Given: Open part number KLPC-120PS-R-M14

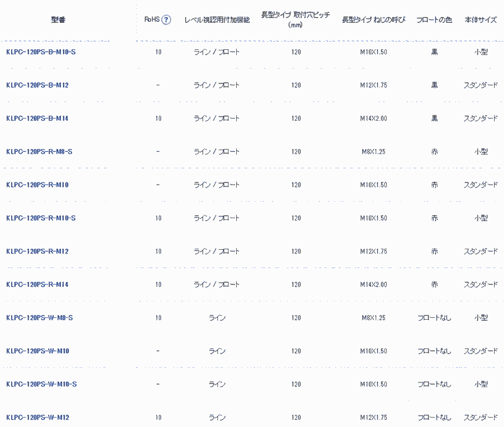Looking at the screenshot, I should click(x=38, y=285).
